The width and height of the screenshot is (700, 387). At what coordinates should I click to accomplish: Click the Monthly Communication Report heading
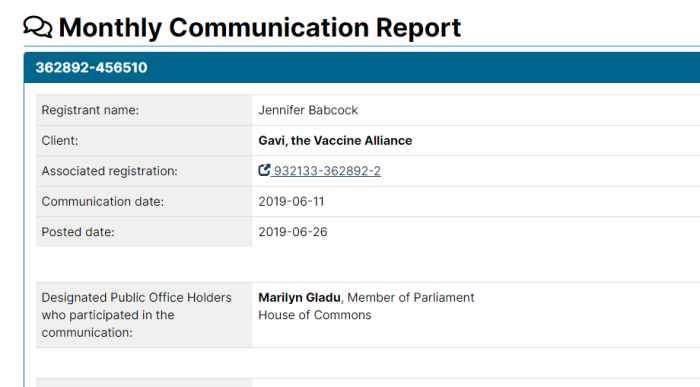pos(259,27)
